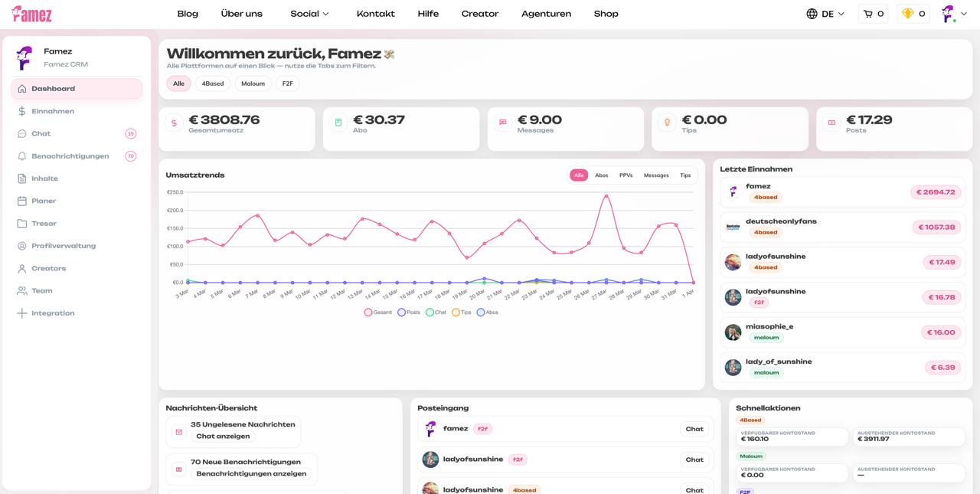Click the diamond credits icon in header
Screen dimensions: 980x494
(x=907, y=14)
